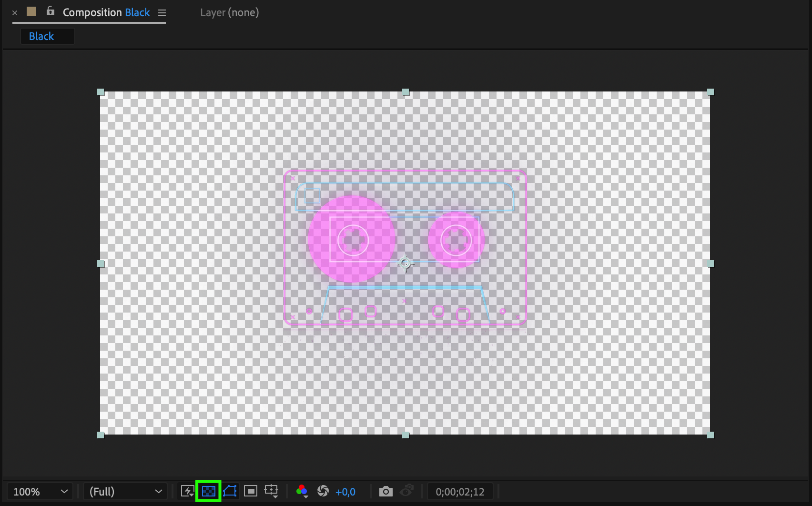Click the Show Snapshot eye-camera icon
812x506 pixels.
(406, 491)
